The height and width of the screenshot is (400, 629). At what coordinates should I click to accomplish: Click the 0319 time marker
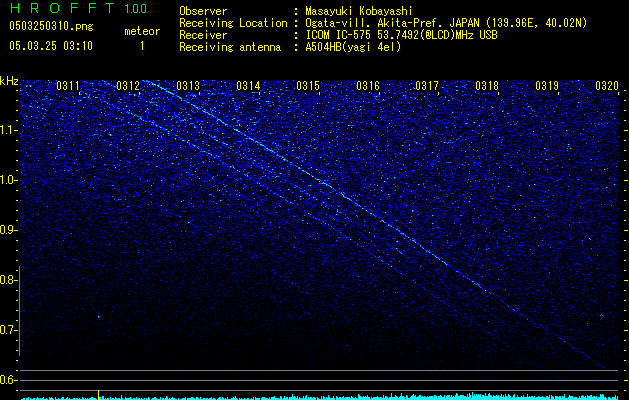point(547,86)
